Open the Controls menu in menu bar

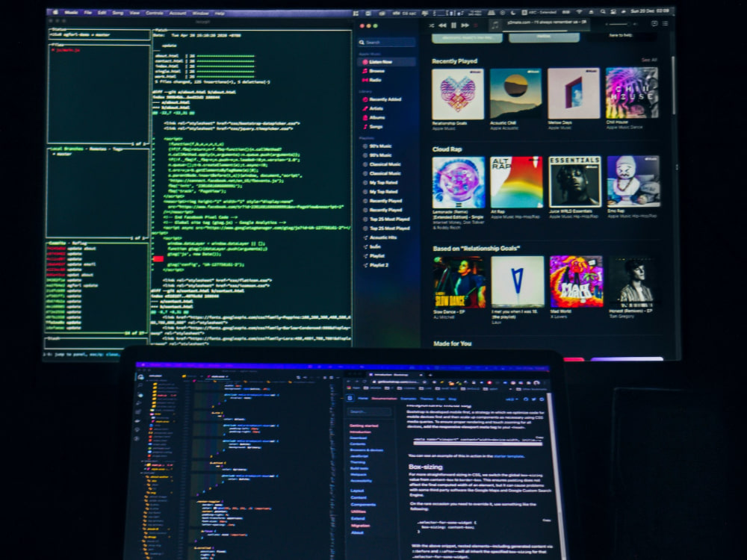click(155, 13)
